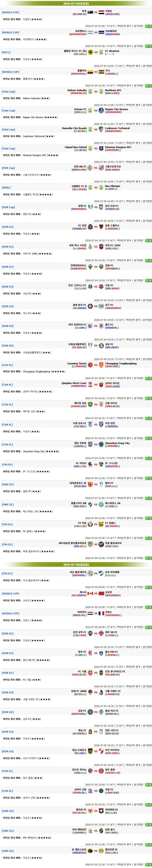Click the Argentina flag next to 아르헨티나
This screenshot has height=868, width=152.
(90, 33)
